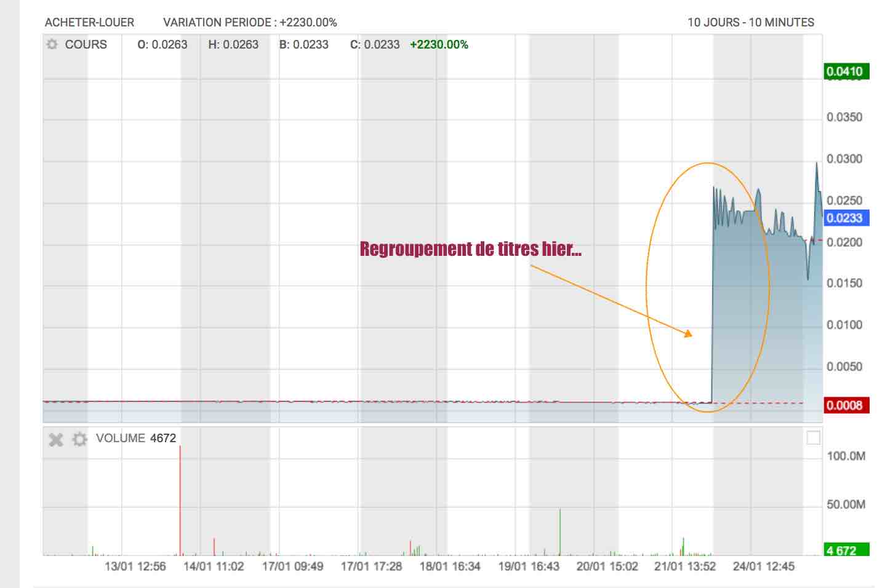This screenshot has height=588, width=885.
Task: Click the green +2230.00% variation next to C
Action: point(439,44)
